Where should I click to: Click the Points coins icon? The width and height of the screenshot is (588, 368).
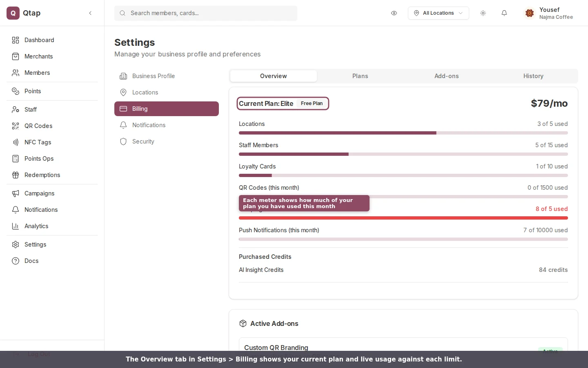(x=16, y=91)
